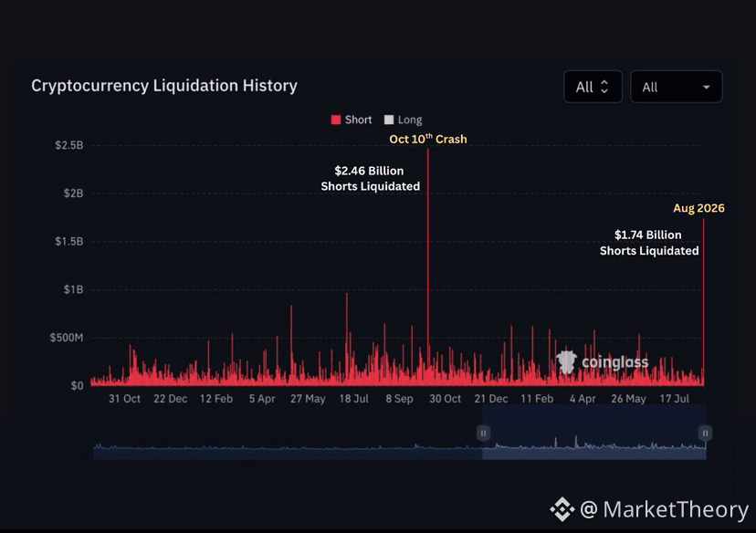Click the '@ MarketTheory' handle text
The width and height of the screenshot is (756, 533).
(x=664, y=509)
